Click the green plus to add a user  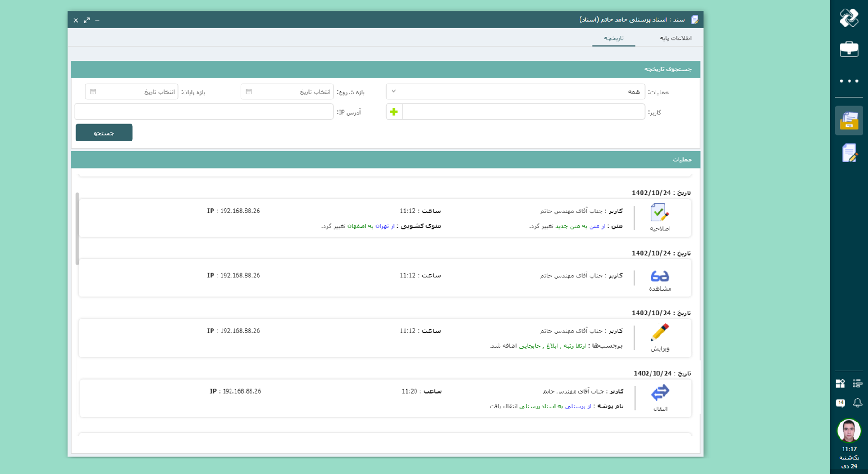(x=394, y=112)
